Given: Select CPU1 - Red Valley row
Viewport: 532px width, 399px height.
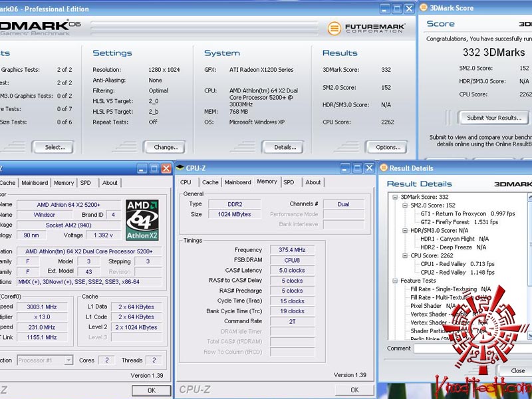Looking at the screenshot, I should point(458,264).
